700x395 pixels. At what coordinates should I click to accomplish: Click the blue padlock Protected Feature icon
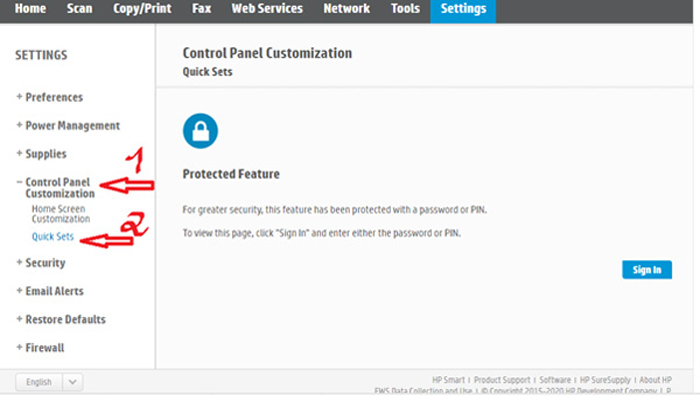[x=200, y=131]
